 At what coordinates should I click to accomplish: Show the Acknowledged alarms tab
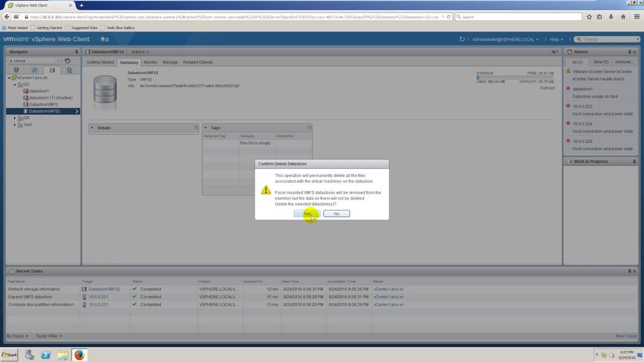tap(624, 62)
